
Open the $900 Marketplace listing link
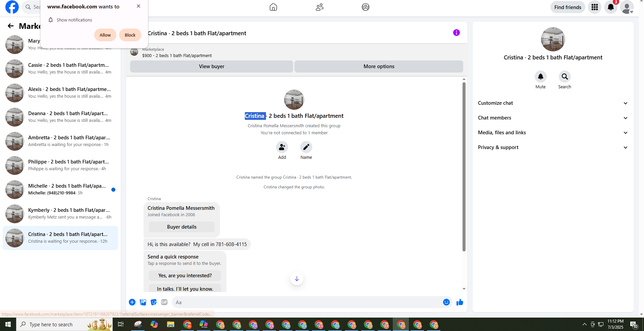click(177, 55)
